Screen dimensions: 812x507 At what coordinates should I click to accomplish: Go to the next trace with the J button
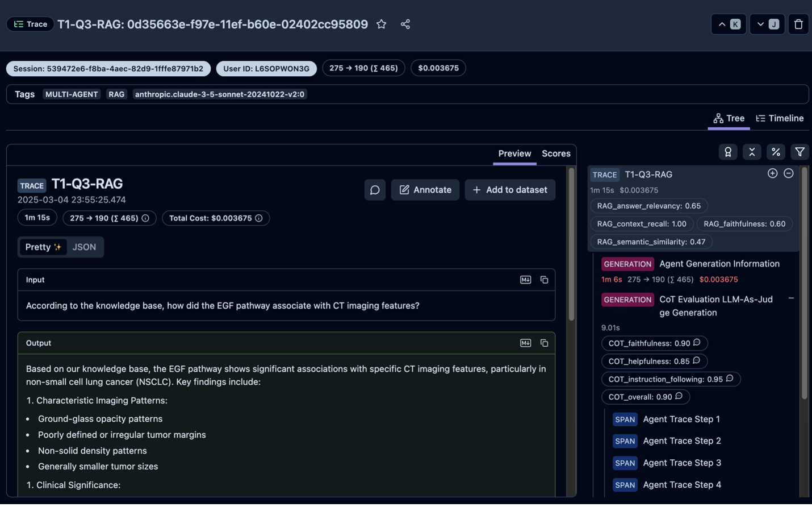pyautogui.click(x=767, y=24)
